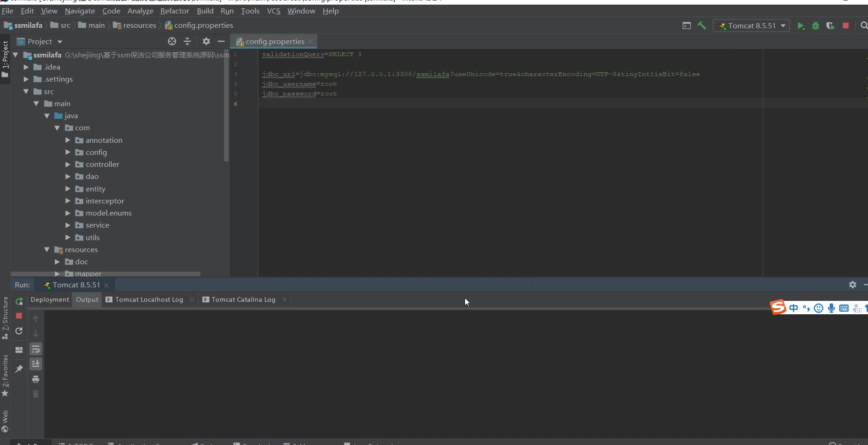Toggle scroll to end in console
Screen dimensions: 868x445
click(x=36, y=364)
